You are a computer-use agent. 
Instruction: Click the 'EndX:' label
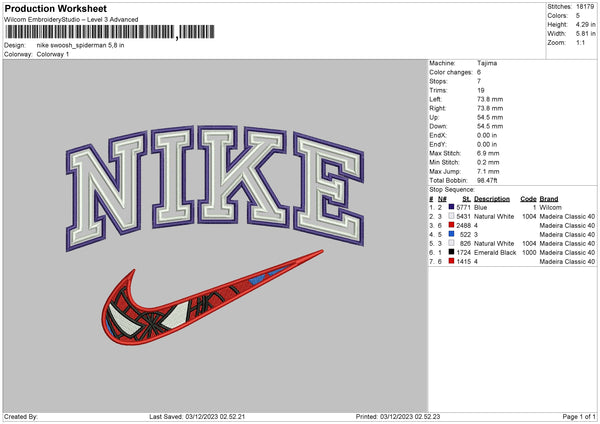(438, 135)
